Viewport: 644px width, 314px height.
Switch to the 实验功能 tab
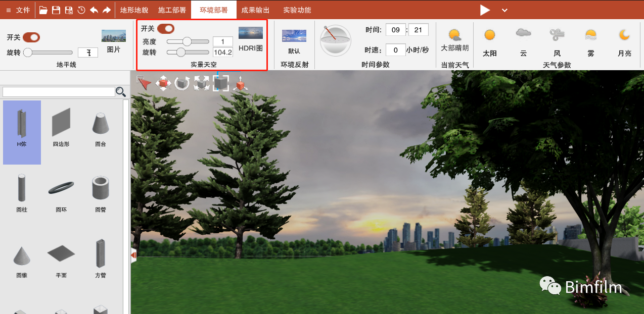tap(297, 10)
